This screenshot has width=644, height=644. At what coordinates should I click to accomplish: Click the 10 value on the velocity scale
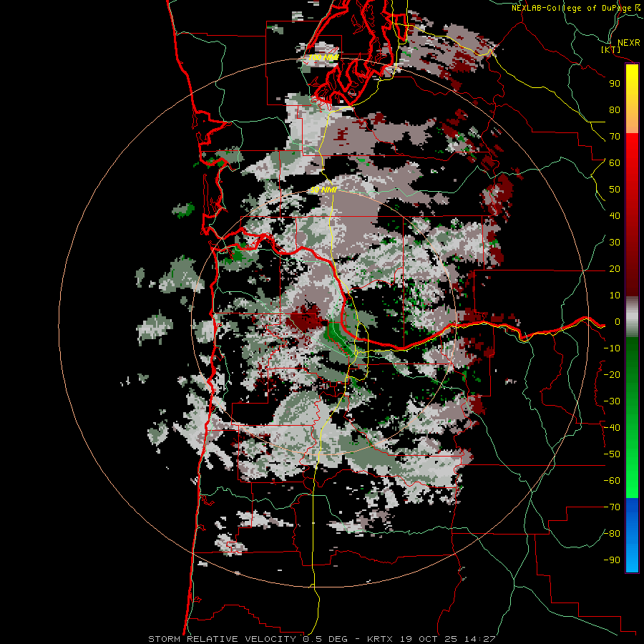click(615, 296)
